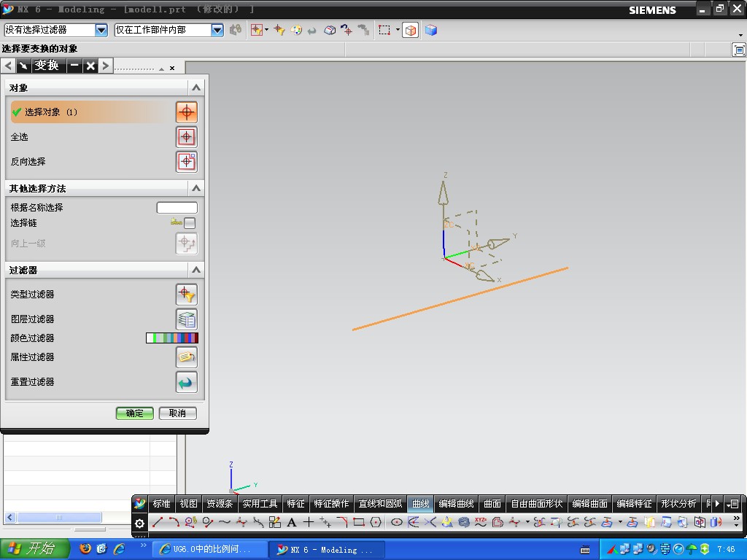Click the 选择对象 crosshair selection icon
Viewport: 747px width, 560px height.
tap(186, 112)
